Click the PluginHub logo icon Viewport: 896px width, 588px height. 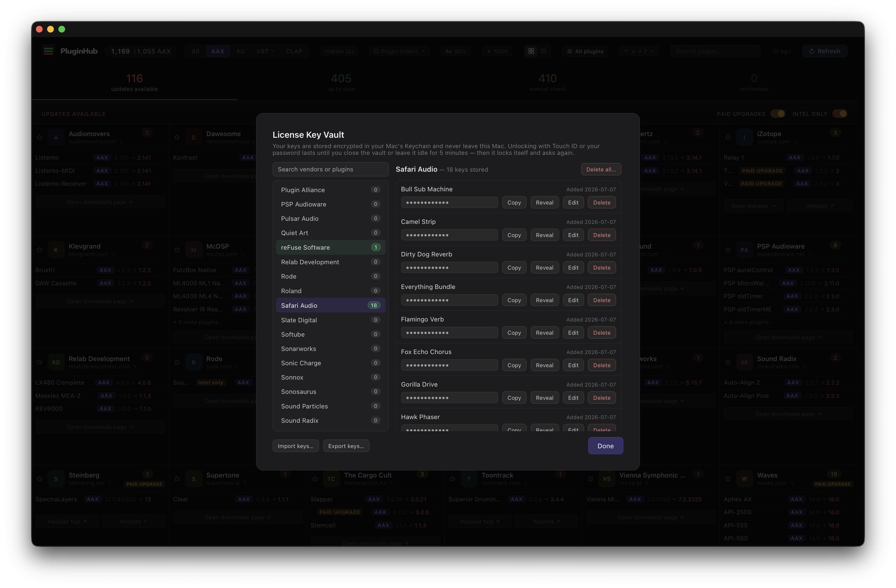49,51
